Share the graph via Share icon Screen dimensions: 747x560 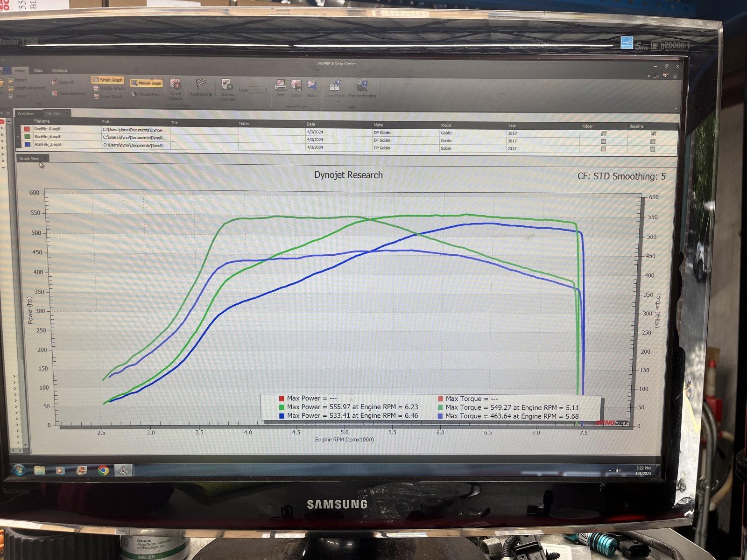312,88
